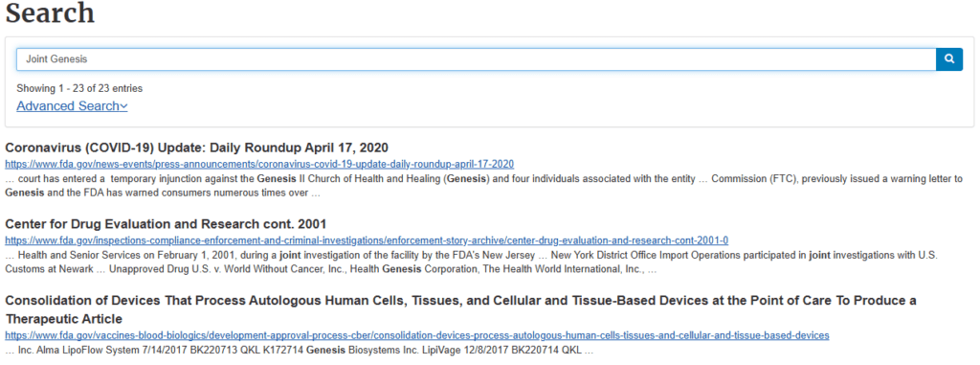Viewport: 980px width, 365px height.
Task: Open the coronavirus-covid-19-update-daily-roundup URL link
Action: point(259,164)
